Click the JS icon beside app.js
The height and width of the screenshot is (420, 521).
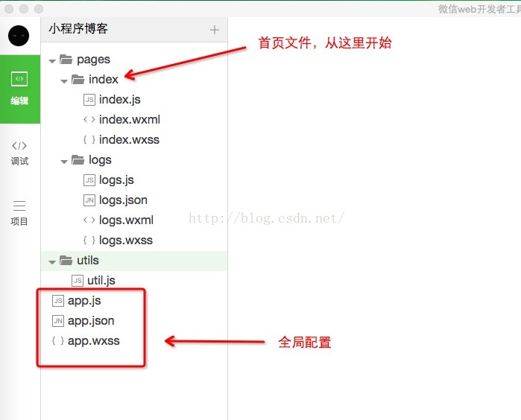click(57, 301)
